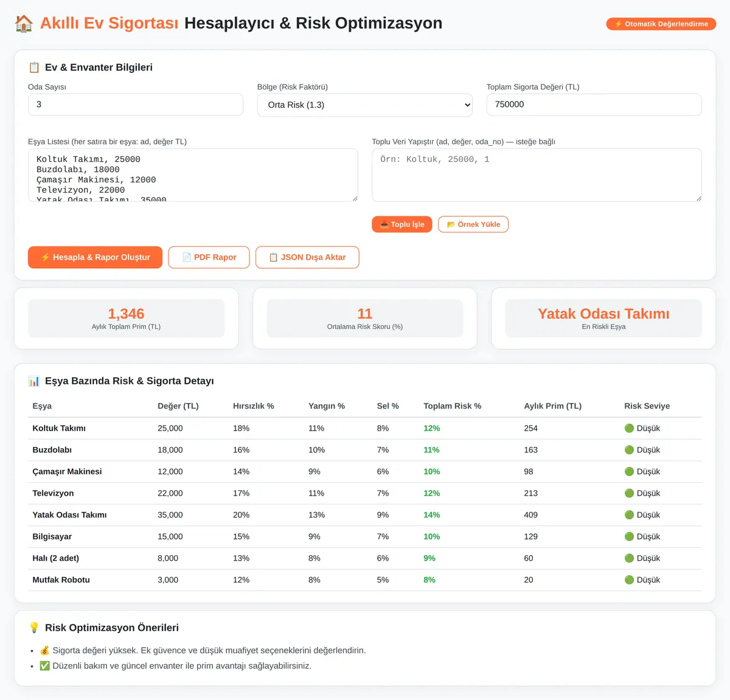Click the green risk dot in Buzdolabı row
730x700 pixels.
(x=630, y=450)
